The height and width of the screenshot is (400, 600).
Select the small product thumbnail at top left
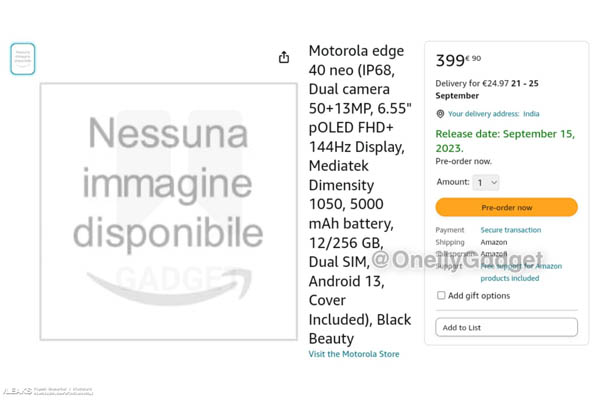[x=23, y=59]
